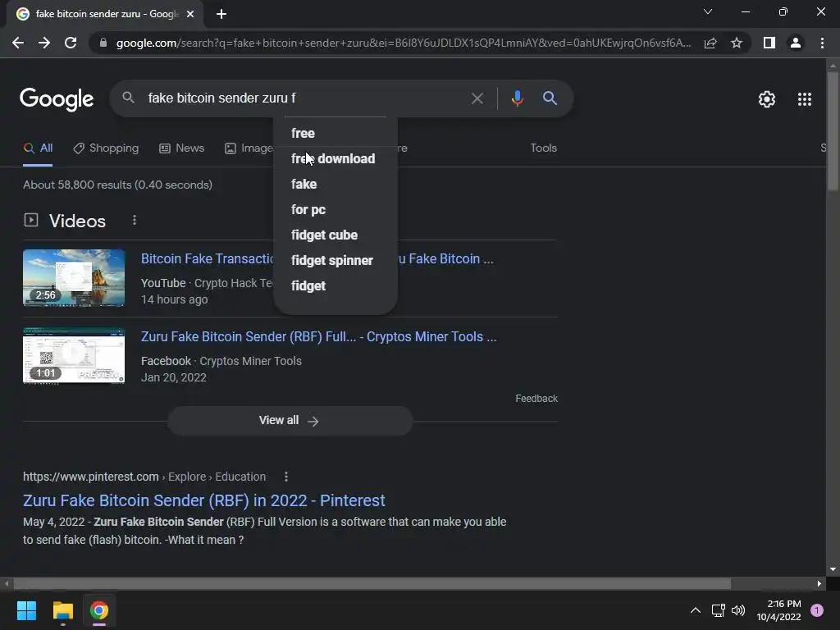Go back to the previous page

18,43
